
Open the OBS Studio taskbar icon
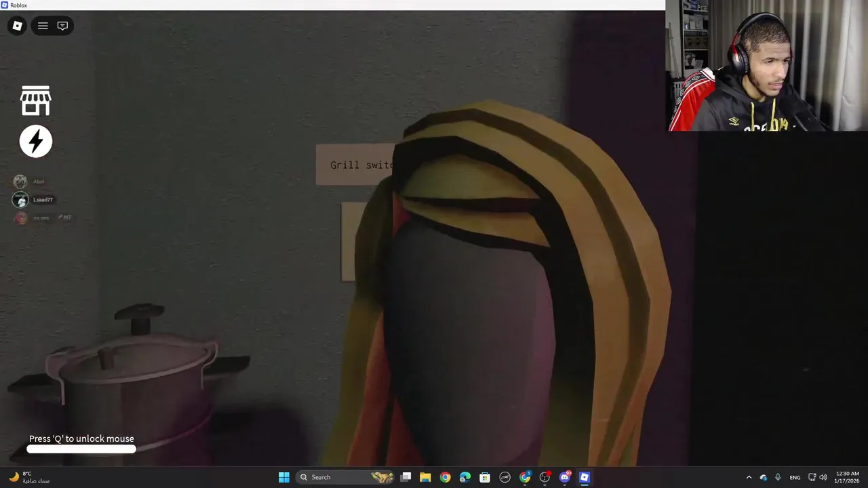tap(545, 477)
